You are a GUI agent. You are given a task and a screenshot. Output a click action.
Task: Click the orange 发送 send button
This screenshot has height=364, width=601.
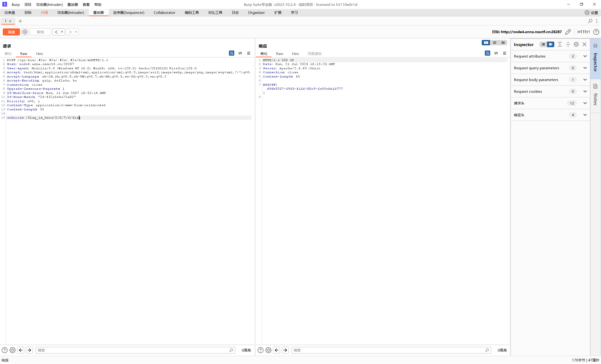[x=11, y=32]
